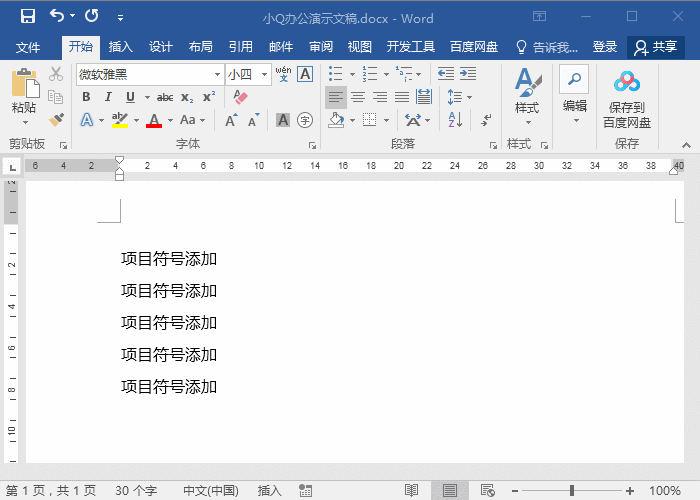Viewport: 700px width, 500px height.
Task: Open the Font dialog launcher
Action: [x=312, y=146]
